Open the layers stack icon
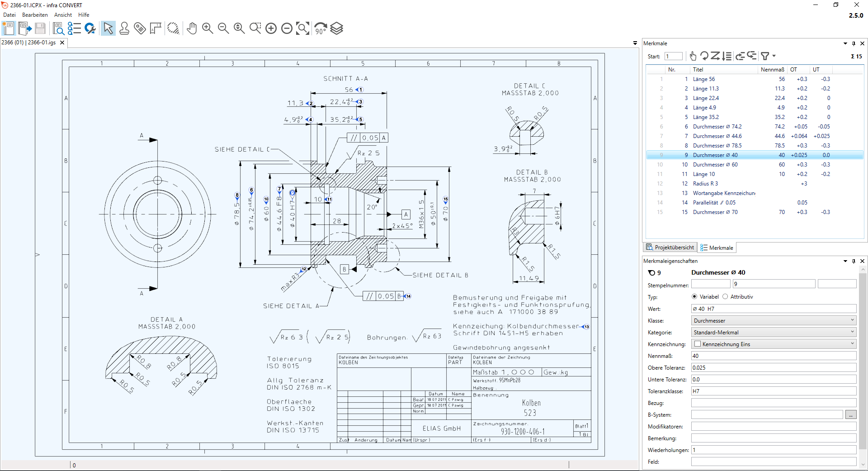Image resolution: width=868 pixels, height=471 pixels. pos(337,29)
